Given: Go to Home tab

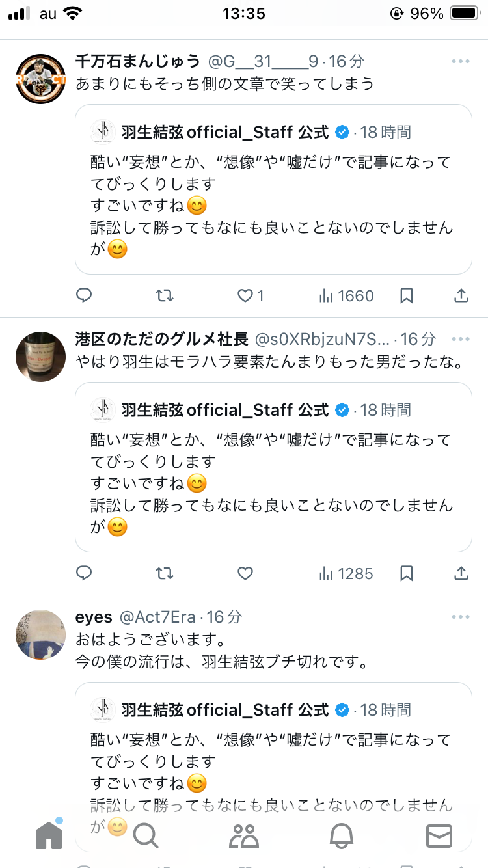Looking at the screenshot, I should (49, 834).
